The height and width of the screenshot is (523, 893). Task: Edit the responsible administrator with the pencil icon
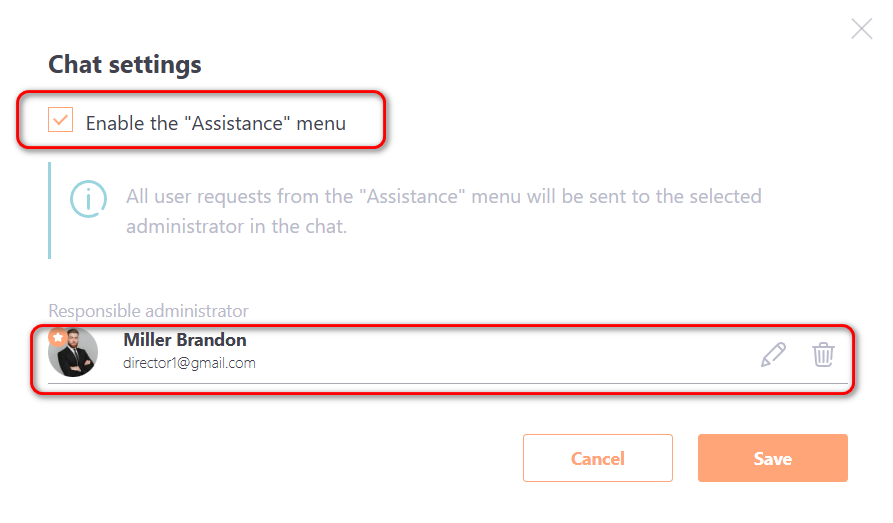click(773, 354)
